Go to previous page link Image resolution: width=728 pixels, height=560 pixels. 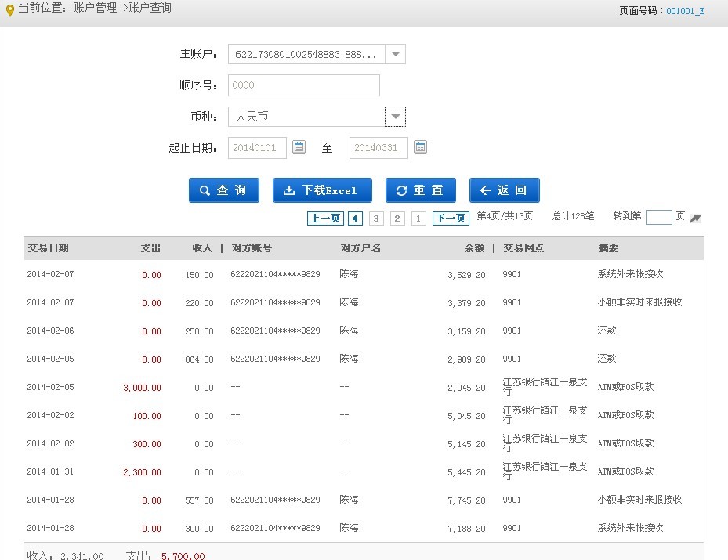pos(324,219)
